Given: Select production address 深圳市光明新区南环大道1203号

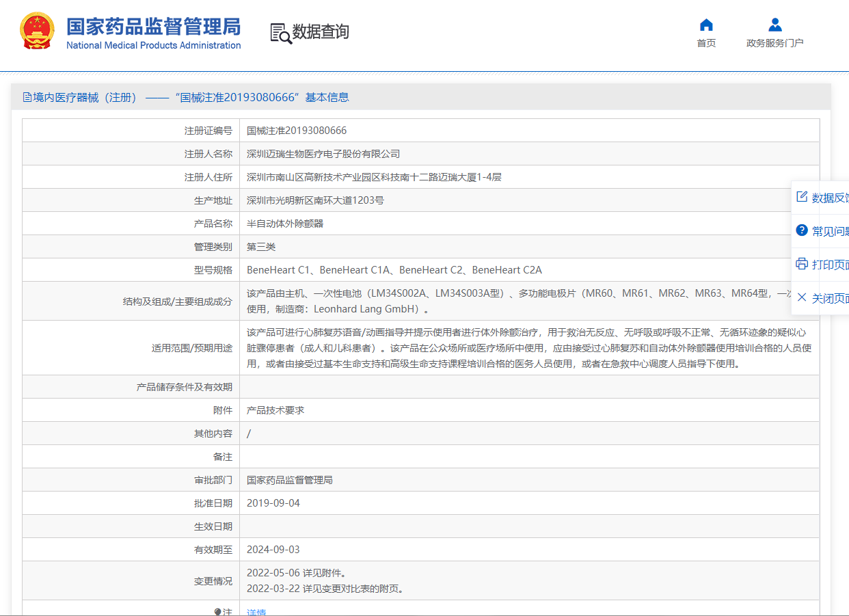Looking at the screenshot, I should [315, 200].
